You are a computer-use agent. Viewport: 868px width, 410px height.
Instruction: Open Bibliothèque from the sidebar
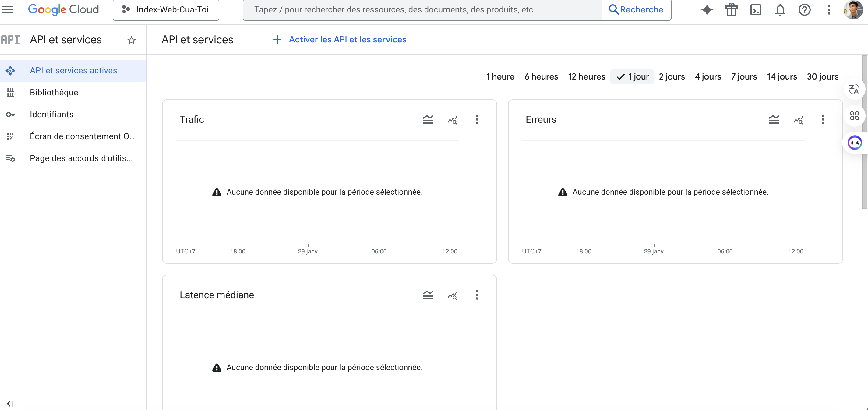pos(54,92)
